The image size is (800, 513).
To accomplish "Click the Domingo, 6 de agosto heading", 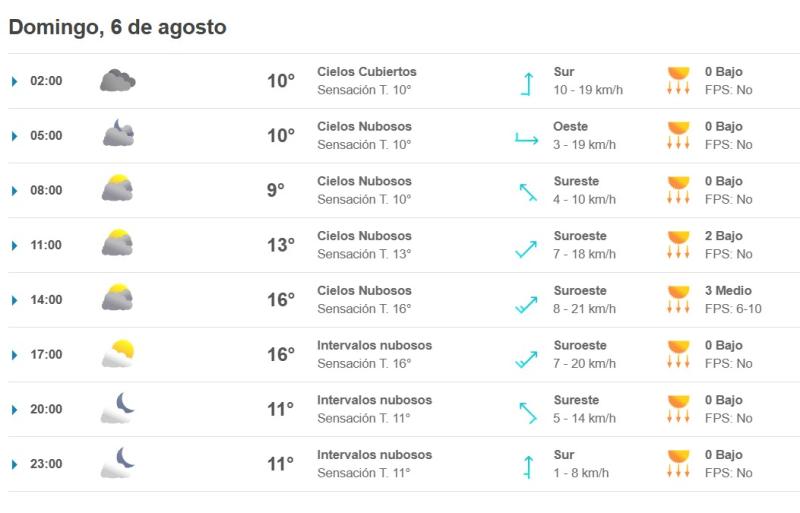I will 117,28.
